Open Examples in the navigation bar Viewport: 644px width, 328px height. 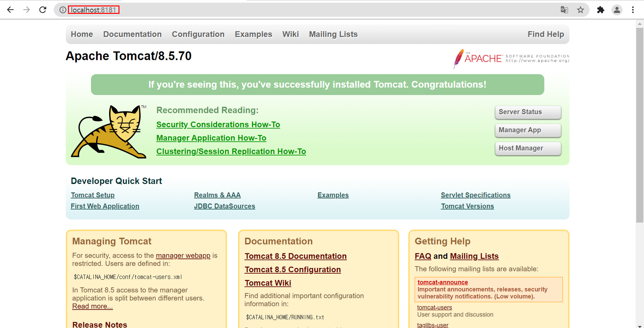coord(253,34)
